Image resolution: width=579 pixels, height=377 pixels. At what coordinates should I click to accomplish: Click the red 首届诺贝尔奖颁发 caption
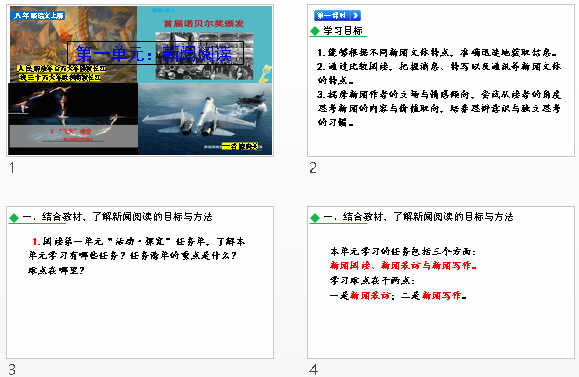tap(204, 24)
